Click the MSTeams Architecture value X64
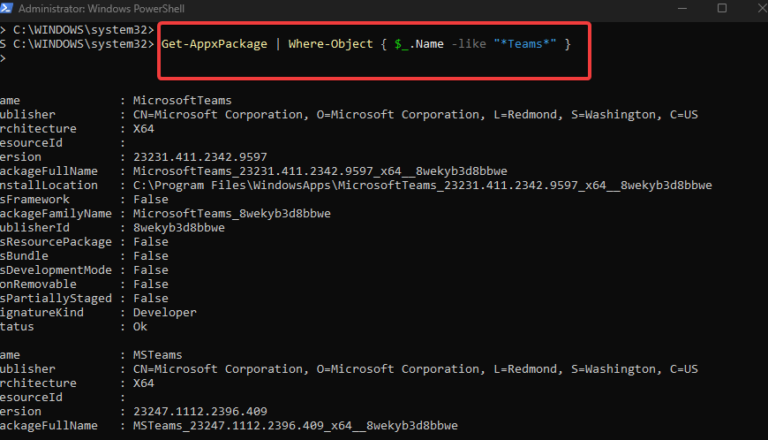This screenshot has height=440, width=768. pyautogui.click(x=144, y=383)
